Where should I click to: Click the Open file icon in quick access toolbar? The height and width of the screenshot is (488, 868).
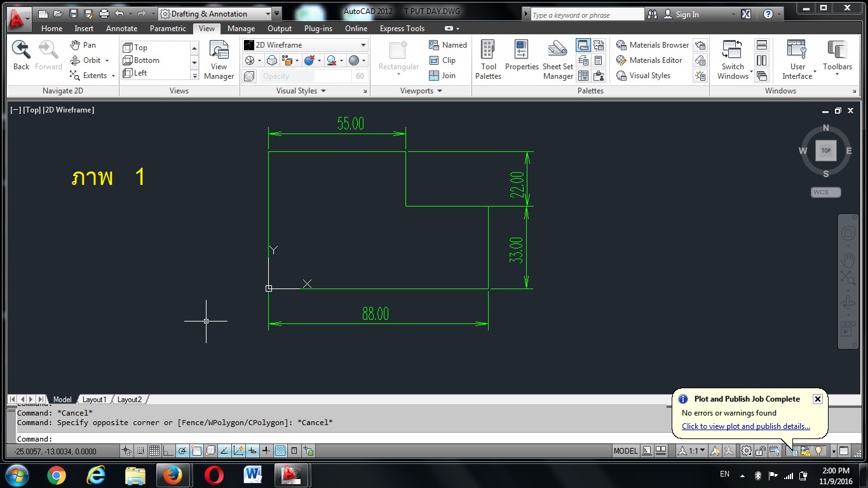tap(58, 13)
